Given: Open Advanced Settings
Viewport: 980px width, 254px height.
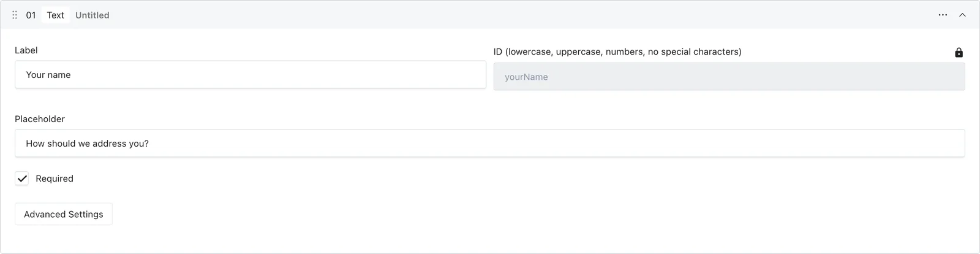Looking at the screenshot, I should coord(64,214).
